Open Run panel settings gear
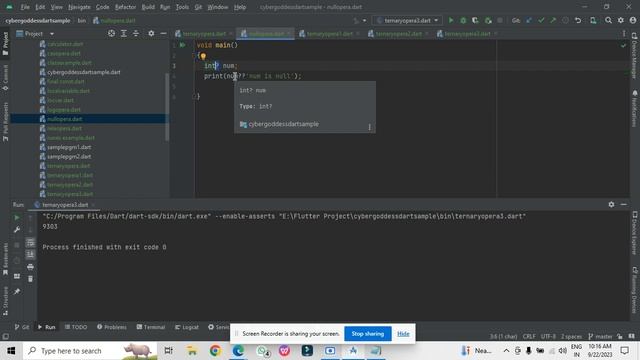The image size is (640, 360). 611,204
